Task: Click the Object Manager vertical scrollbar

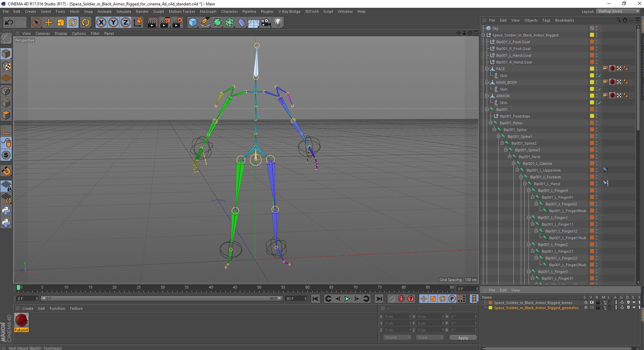Action: coord(638,80)
